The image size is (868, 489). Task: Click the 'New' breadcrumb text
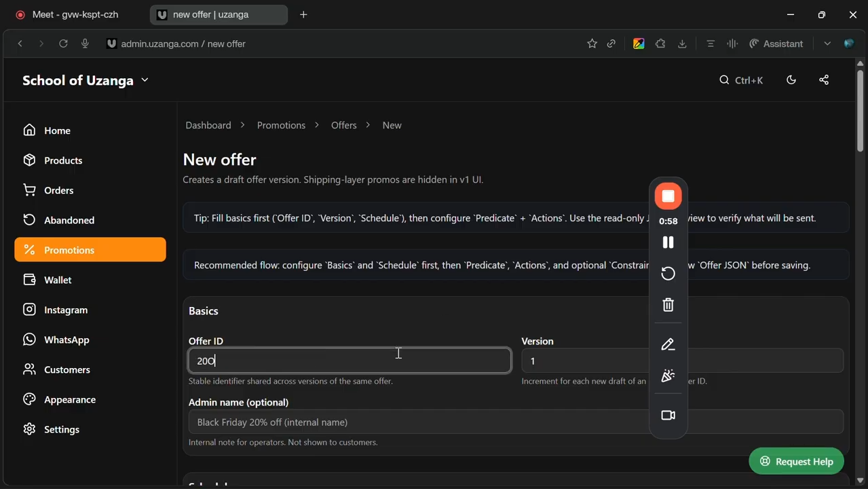tap(392, 125)
